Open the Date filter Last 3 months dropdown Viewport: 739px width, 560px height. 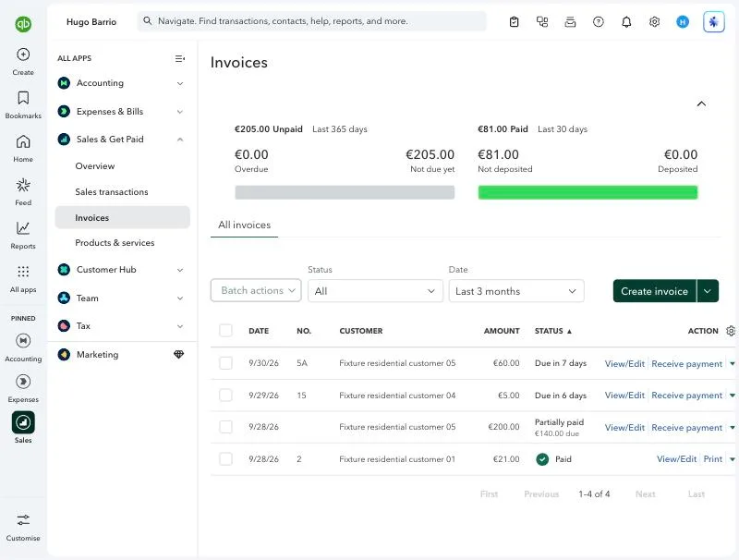(x=516, y=291)
